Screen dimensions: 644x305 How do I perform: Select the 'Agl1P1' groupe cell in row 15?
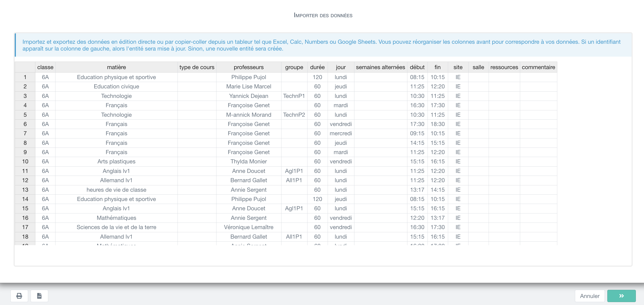click(x=294, y=208)
